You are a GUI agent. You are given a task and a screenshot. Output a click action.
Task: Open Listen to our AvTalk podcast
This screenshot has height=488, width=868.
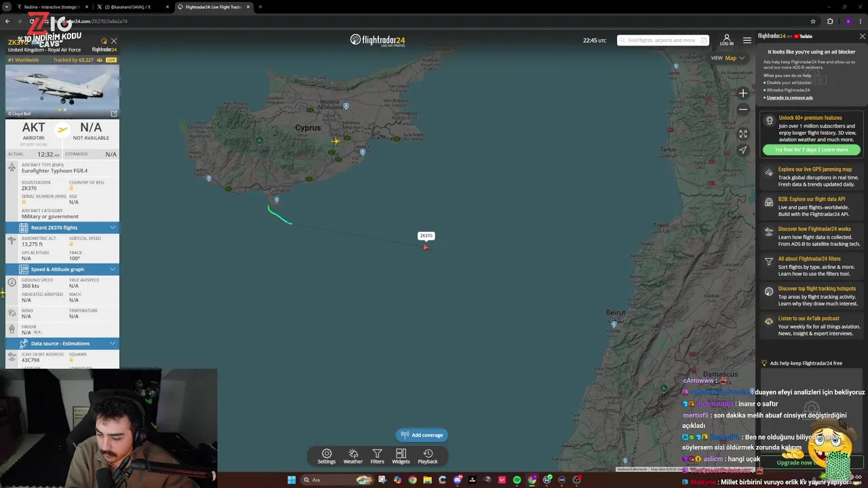[812, 326]
